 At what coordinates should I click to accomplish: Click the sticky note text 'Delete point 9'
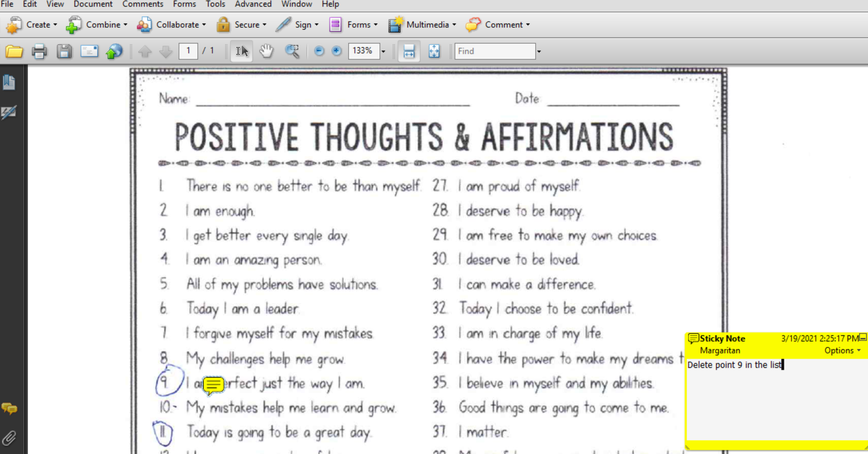pyautogui.click(x=715, y=365)
